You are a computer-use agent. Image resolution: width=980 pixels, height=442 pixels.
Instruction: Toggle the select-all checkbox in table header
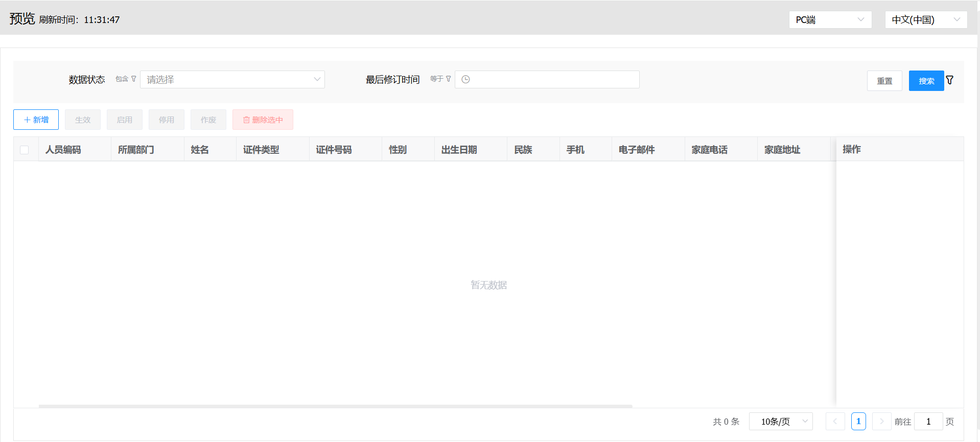[x=24, y=150]
